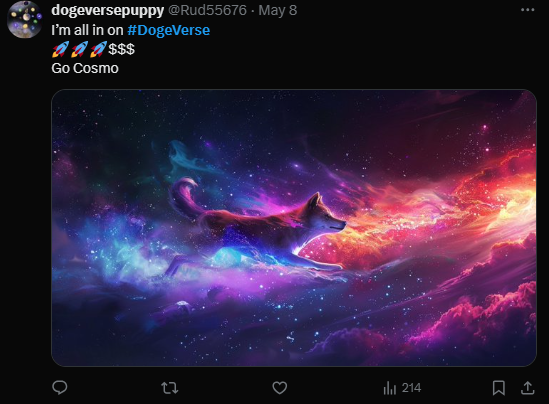Share the post using the upload arrow icon
The width and height of the screenshot is (549, 404).
[527, 388]
